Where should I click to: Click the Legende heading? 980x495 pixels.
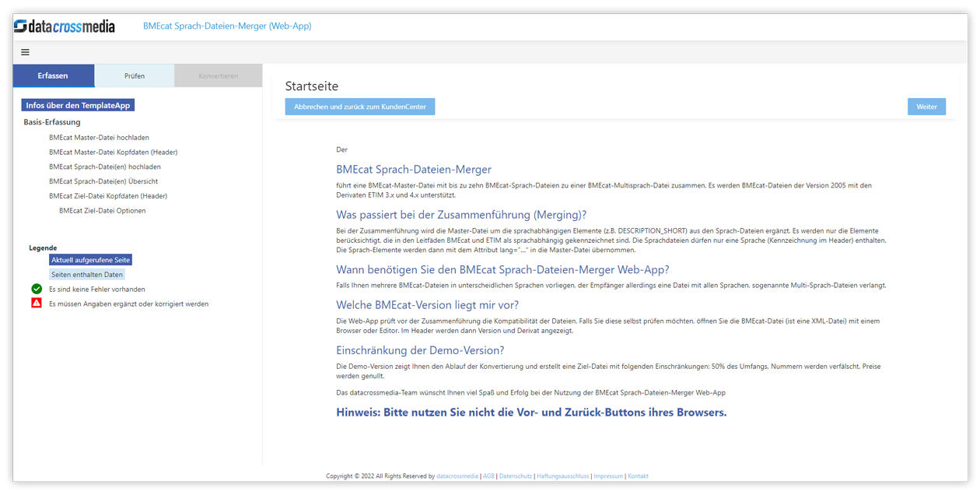click(x=43, y=248)
